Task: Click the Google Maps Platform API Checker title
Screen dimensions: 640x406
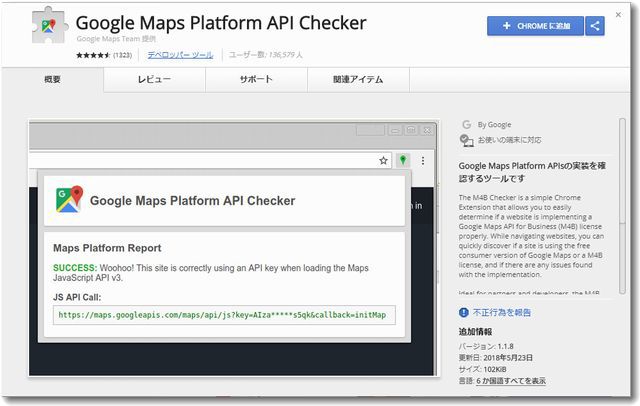Action: [x=221, y=23]
